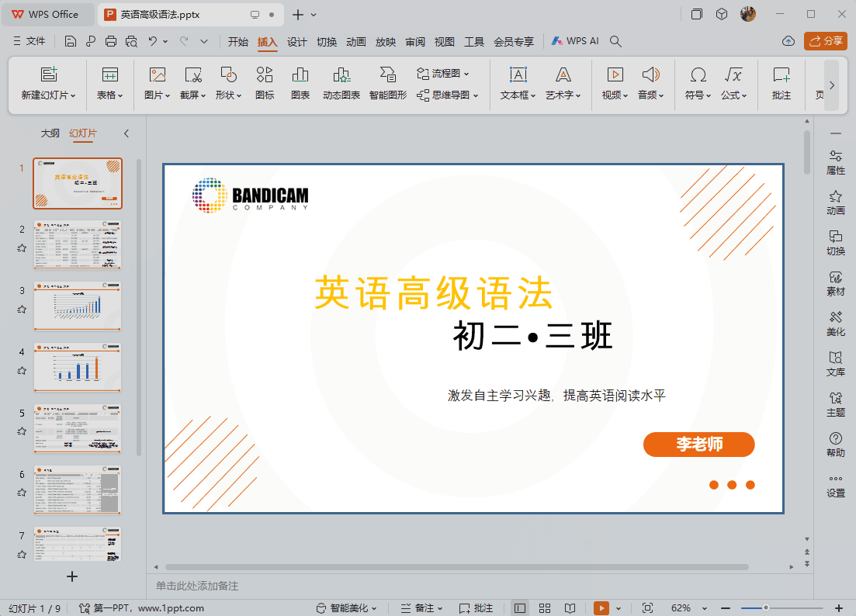Toggle the notes pane with 备注
This screenshot has height=616, width=856.
point(421,607)
